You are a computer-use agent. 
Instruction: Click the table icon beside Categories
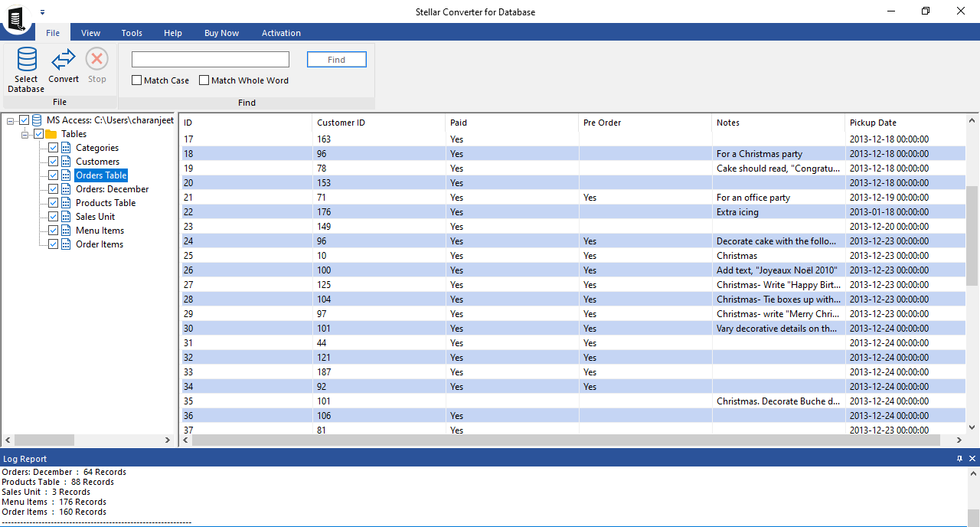point(66,148)
